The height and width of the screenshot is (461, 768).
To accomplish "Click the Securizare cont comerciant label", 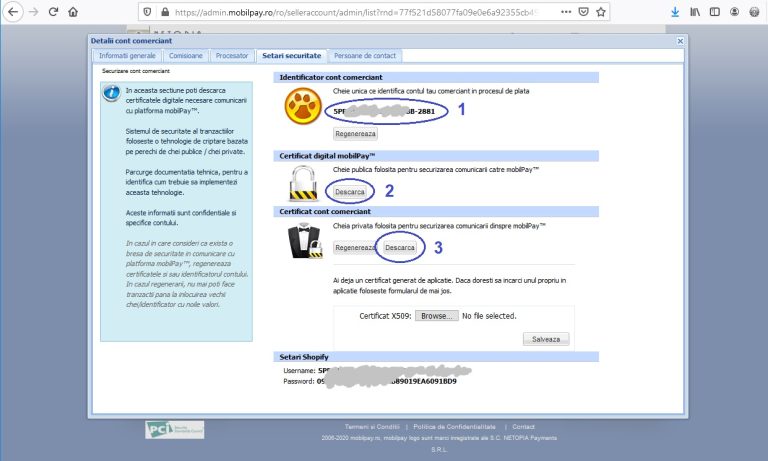I will tap(136, 71).
